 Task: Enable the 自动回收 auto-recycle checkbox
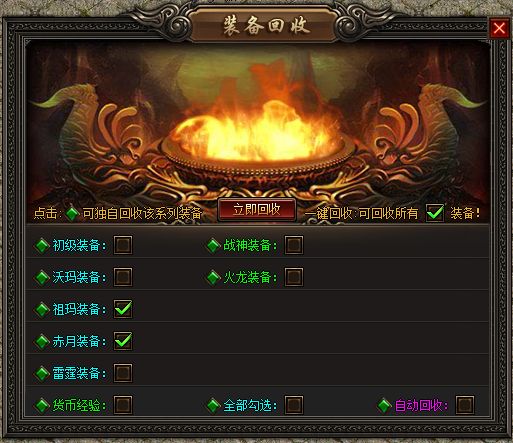(x=465, y=405)
